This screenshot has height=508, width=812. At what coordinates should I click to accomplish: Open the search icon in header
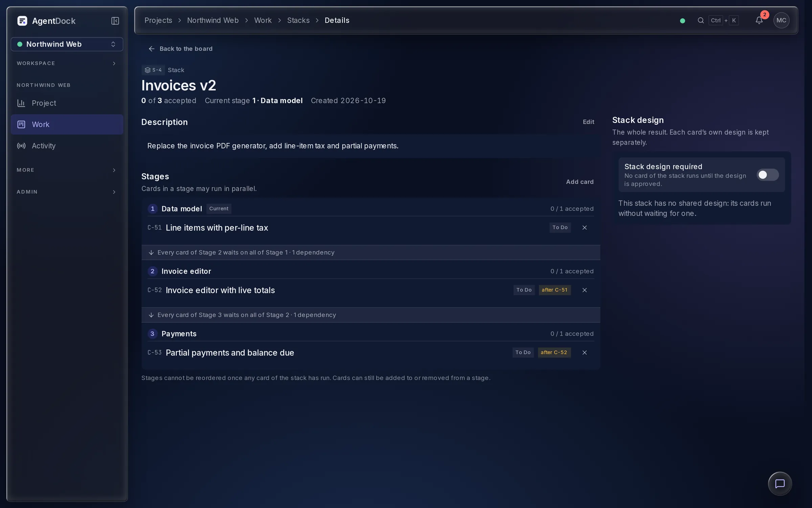pyautogui.click(x=701, y=20)
